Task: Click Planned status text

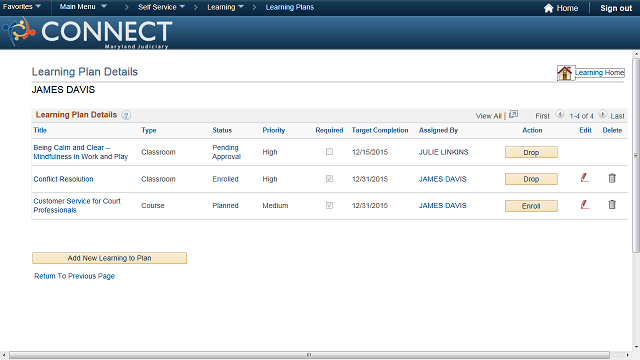Action: [225, 205]
